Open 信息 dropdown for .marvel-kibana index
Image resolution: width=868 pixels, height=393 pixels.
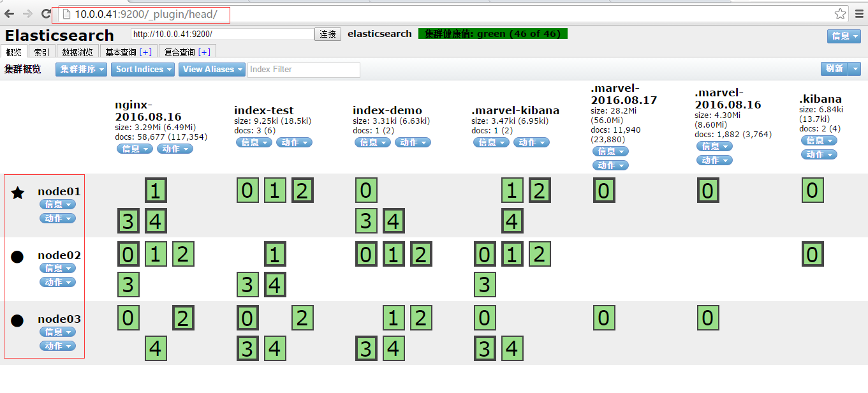tap(491, 142)
